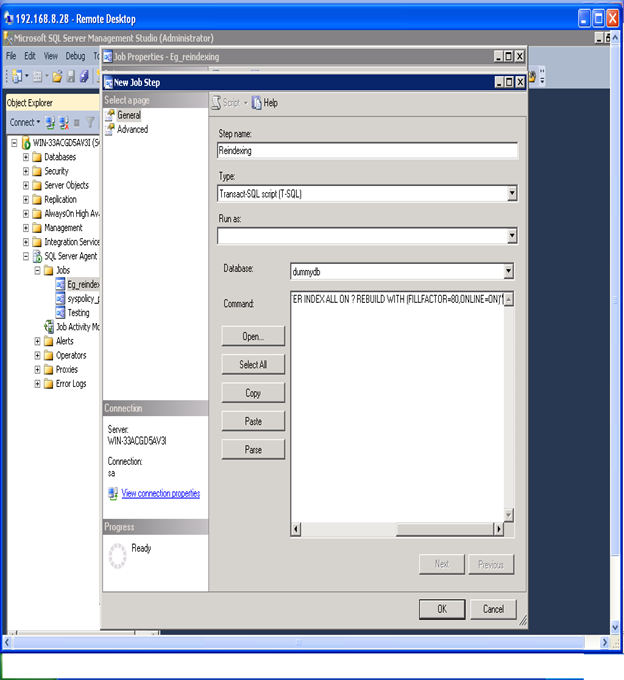Click the connect Object Explorer icon
The height and width of the screenshot is (680, 624).
tap(50, 123)
